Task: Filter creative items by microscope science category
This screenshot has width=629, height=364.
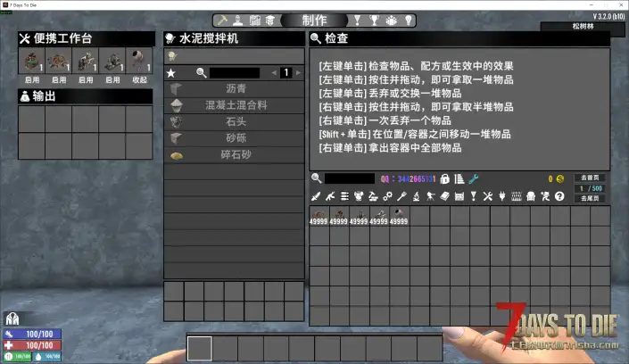Action: point(416,196)
